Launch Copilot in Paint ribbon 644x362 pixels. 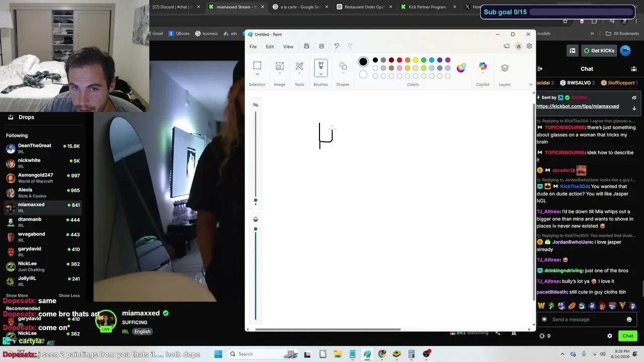(x=483, y=66)
